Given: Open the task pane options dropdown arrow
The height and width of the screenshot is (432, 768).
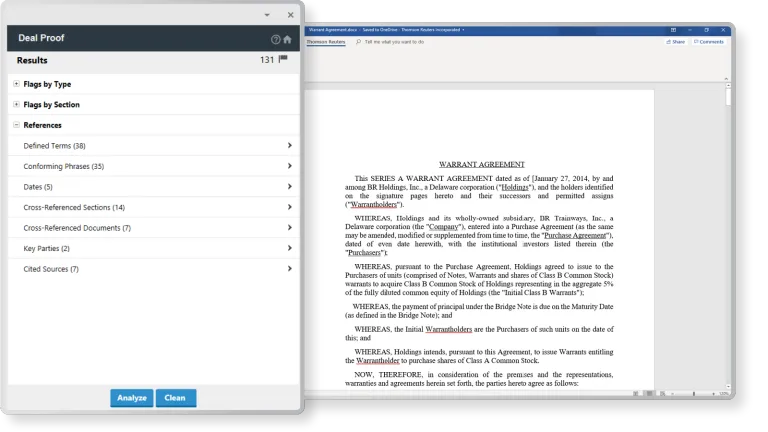Looking at the screenshot, I should click(x=266, y=15).
